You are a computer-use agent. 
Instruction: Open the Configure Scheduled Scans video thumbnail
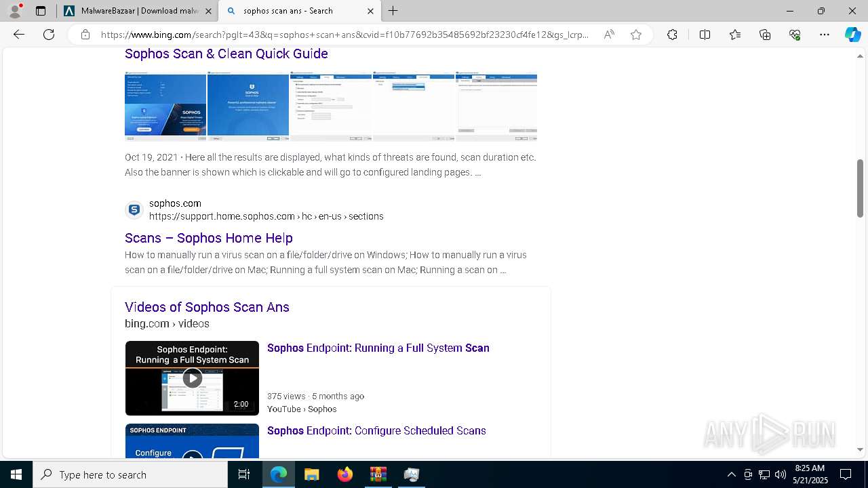(x=192, y=441)
